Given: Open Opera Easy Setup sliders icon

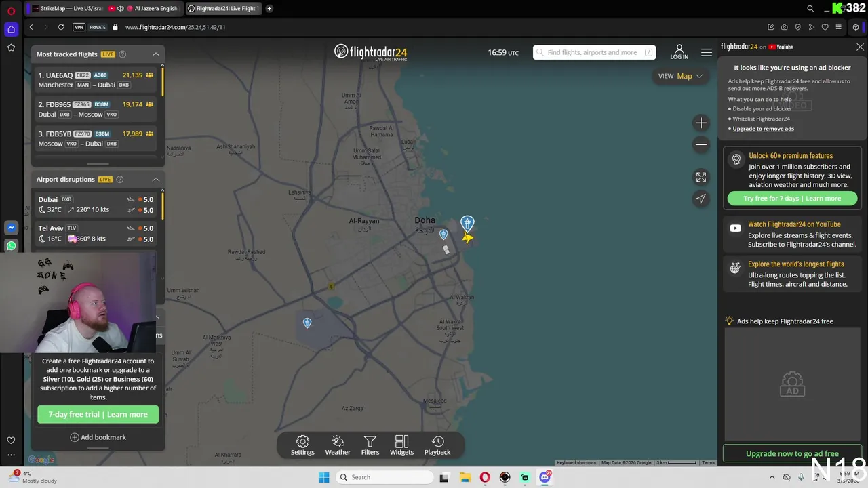Looking at the screenshot, I should click(x=838, y=27).
